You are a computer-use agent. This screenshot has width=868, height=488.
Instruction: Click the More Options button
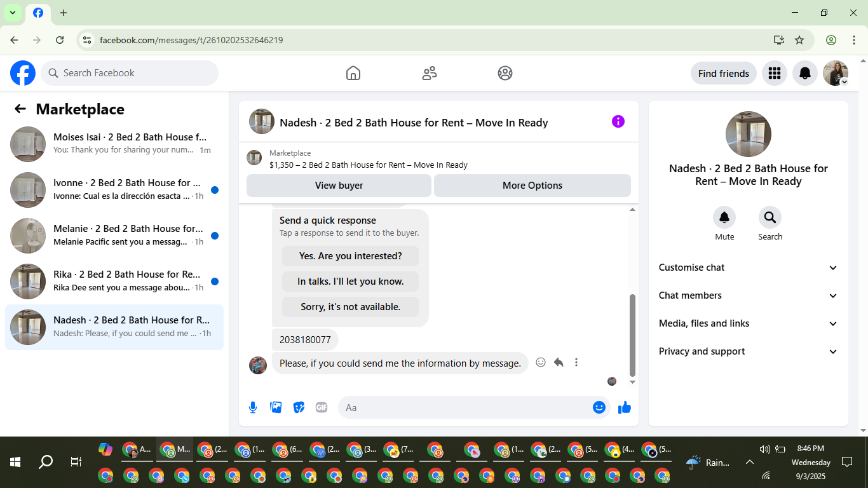532,186
